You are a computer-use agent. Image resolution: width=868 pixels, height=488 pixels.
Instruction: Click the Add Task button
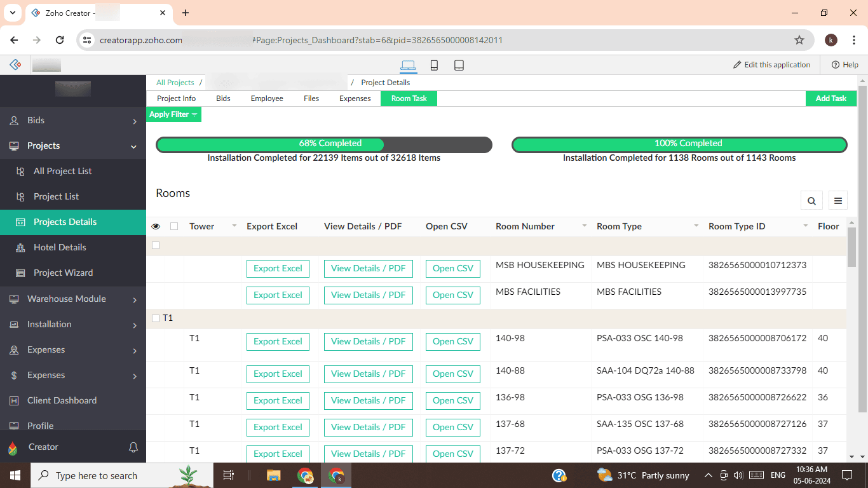coord(831,98)
